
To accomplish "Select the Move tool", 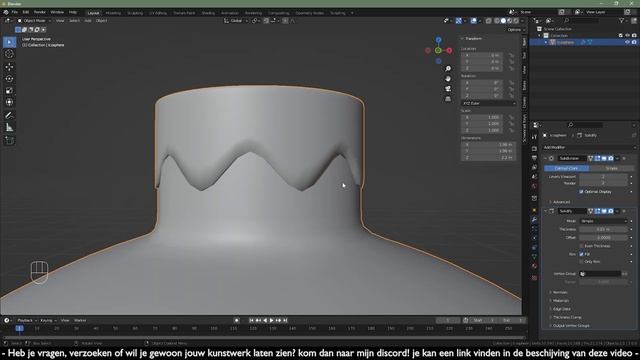I will click(x=9, y=67).
